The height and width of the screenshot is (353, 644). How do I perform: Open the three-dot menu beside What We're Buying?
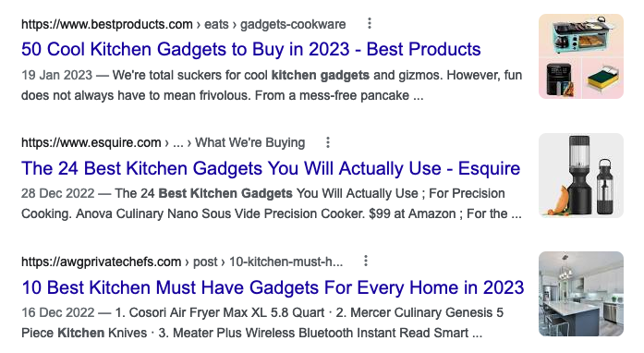coord(328,142)
